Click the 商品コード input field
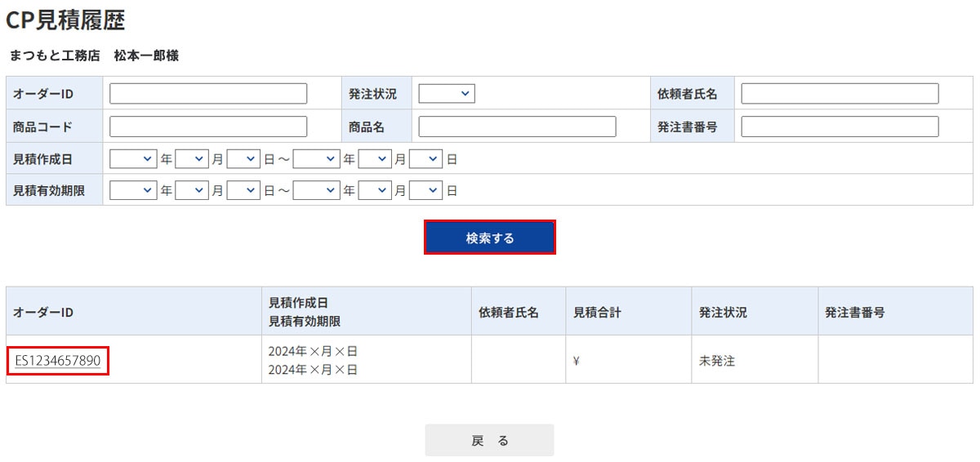980x462 pixels. pyautogui.click(x=208, y=127)
